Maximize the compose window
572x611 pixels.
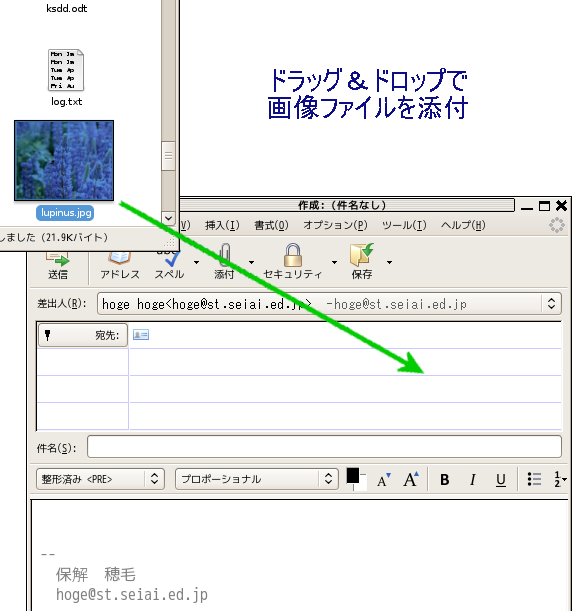pyautogui.click(x=544, y=206)
